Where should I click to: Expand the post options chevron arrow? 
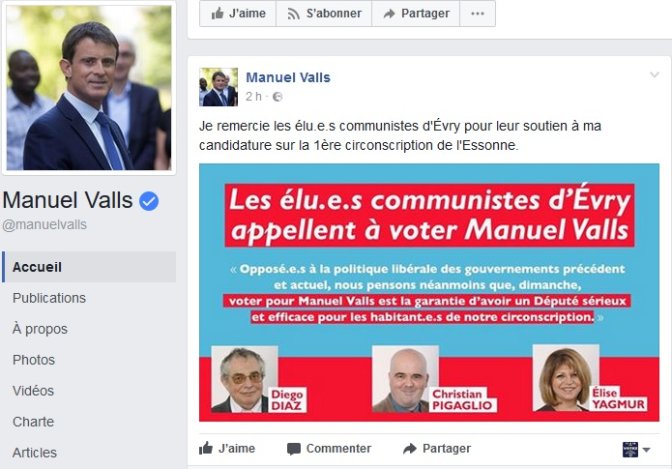(654, 75)
